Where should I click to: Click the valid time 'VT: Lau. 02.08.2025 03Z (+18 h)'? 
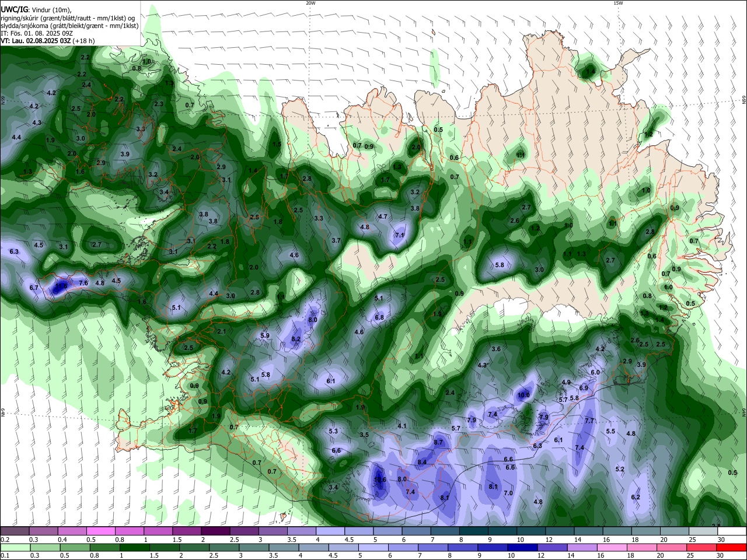point(48,41)
